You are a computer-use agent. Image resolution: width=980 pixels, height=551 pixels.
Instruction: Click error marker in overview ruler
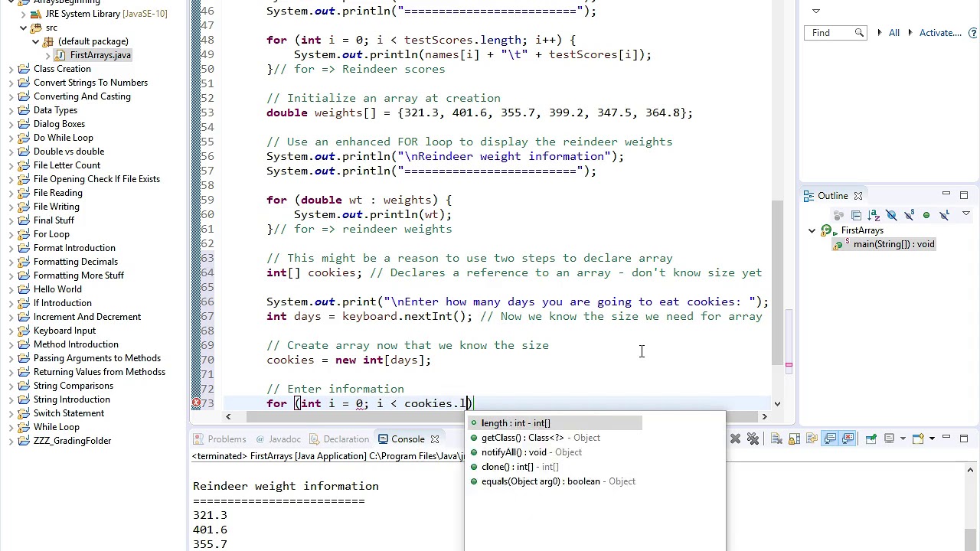pos(789,365)
